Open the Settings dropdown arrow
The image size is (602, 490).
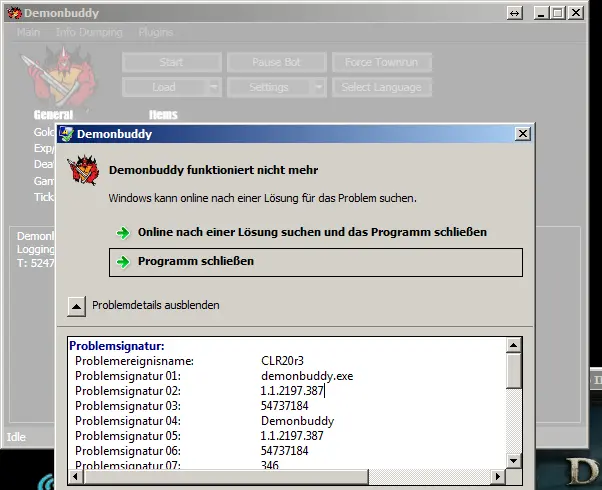click(319, 87)
